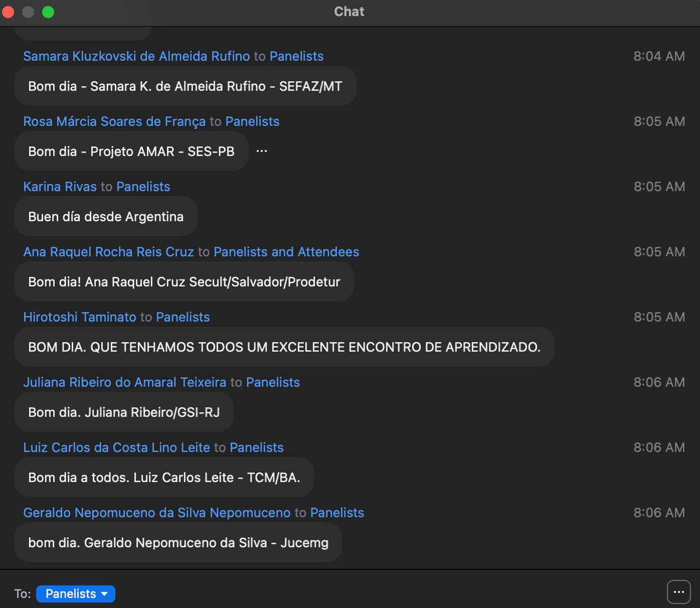This screenshot has height=608, width=700.
Task: Click the 8:05 AM timestamp on Karina Rivas's row
Action: [659, 187]
